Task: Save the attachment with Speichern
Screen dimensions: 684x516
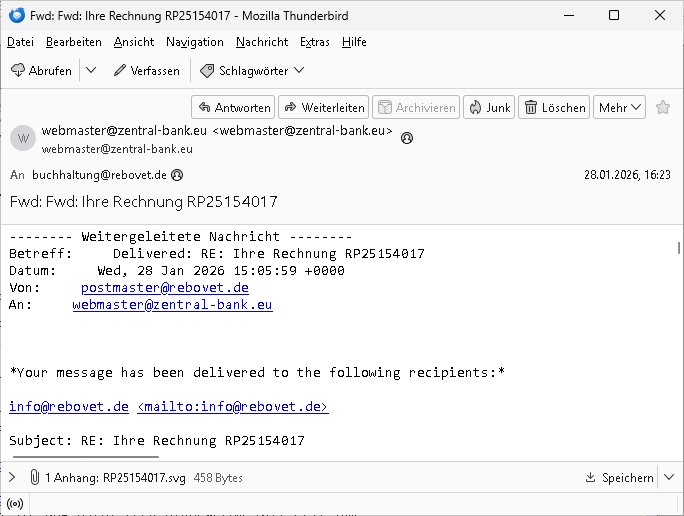Action: pyautogui.click(x=619, y=478)
